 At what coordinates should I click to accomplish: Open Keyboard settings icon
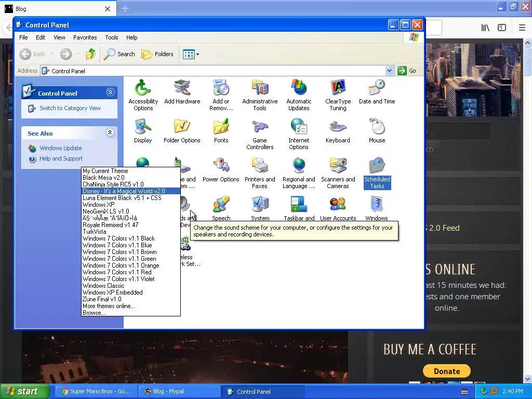[338, 130]
